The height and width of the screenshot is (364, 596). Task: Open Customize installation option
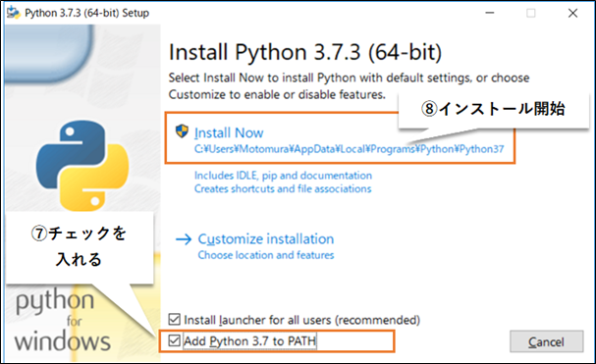pyautogui.click(x=266, y=239)
